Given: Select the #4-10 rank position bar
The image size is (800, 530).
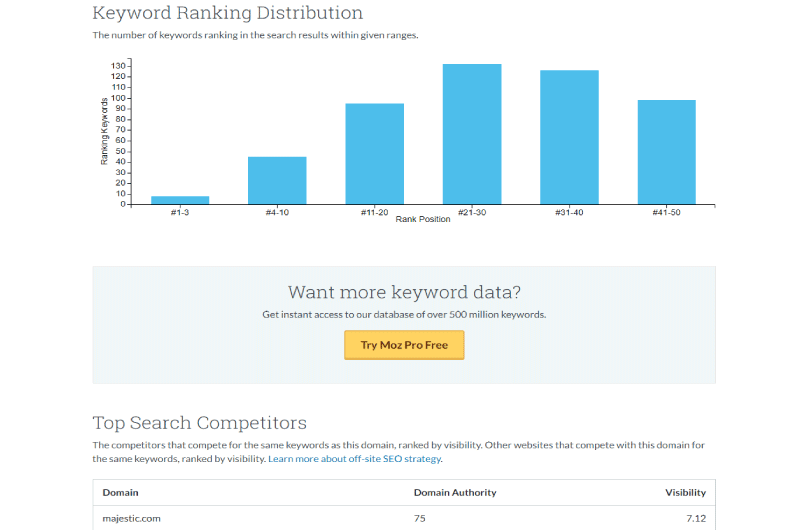Looking at the screenshot, I should pyautogui.click(x=277, y=181).
